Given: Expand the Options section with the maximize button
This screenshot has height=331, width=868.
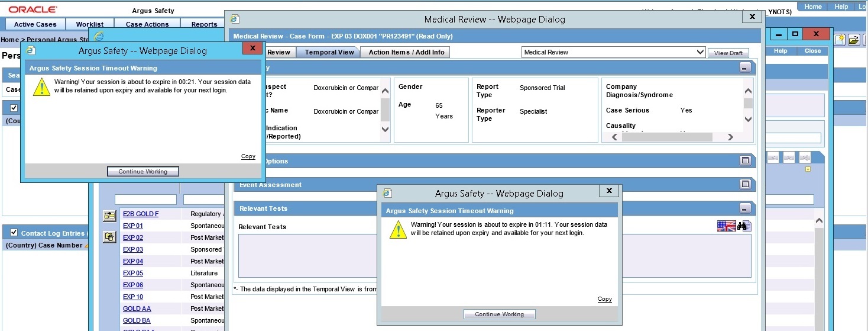Looking at the screenshot, I should pyautogui.click(x=745, y=160).
